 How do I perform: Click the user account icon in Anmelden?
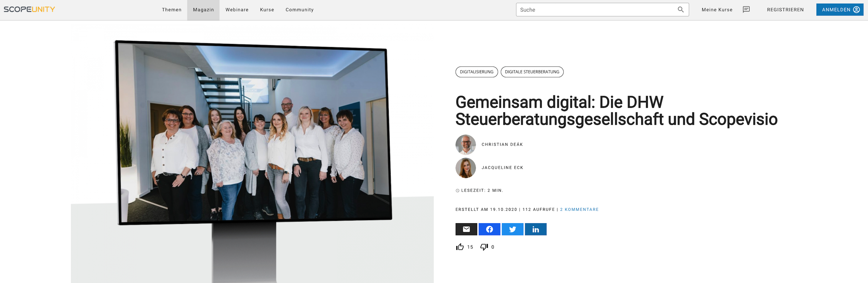(x=856, y=10)
